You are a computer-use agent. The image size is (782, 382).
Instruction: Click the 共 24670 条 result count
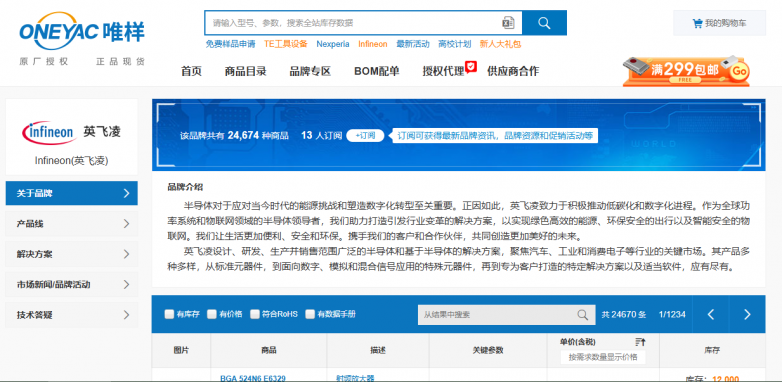623,315
